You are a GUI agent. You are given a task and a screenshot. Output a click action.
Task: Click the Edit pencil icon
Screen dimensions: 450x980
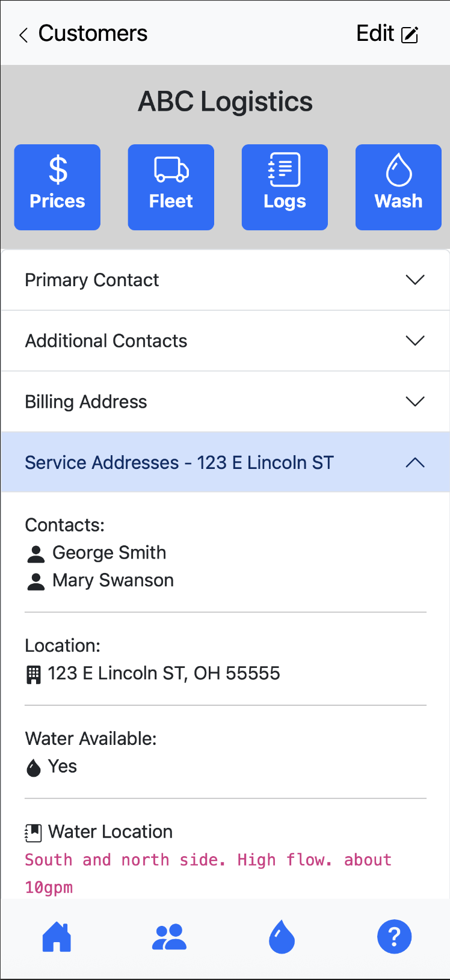tap(410, 35)
